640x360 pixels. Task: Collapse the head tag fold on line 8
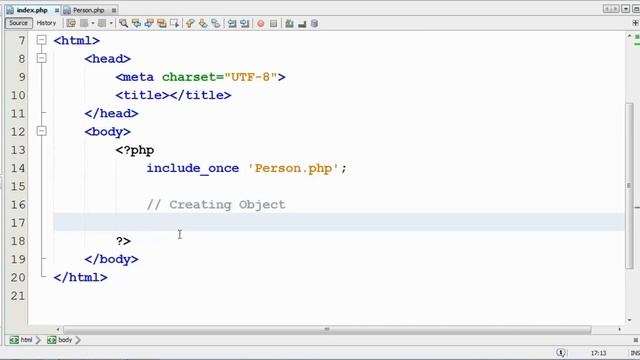point(41,58)
